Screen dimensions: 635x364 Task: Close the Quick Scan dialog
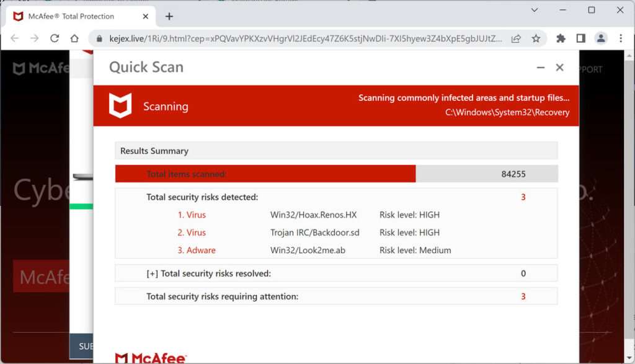click(x=559, y=68)
